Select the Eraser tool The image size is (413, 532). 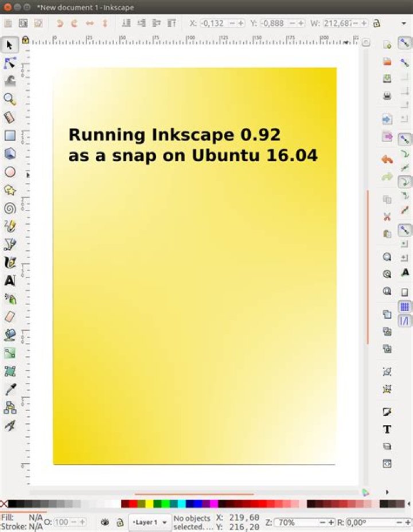coord(10,317)
